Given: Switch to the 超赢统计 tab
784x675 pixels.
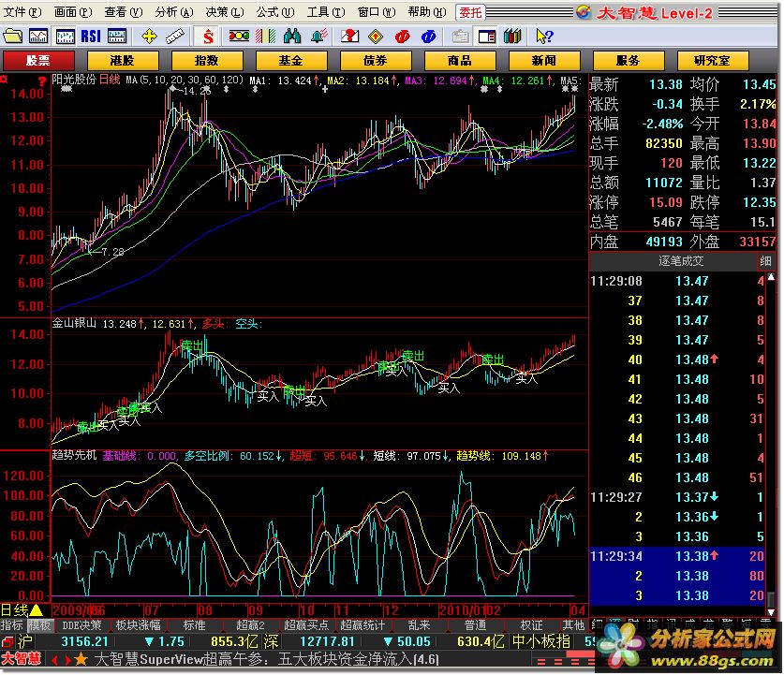Looking at the screenshot, I should point(362,625).
